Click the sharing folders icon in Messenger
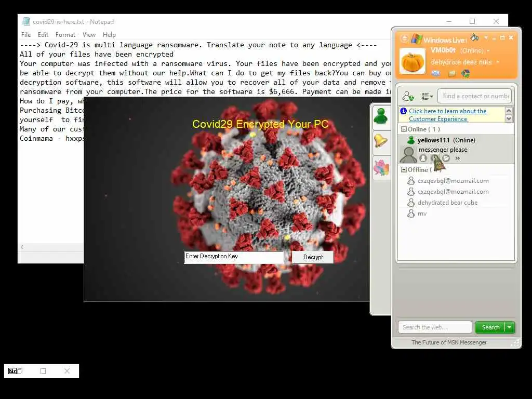Screen dimensions: 532x399 pyautogui.click(x=452, y=73)
